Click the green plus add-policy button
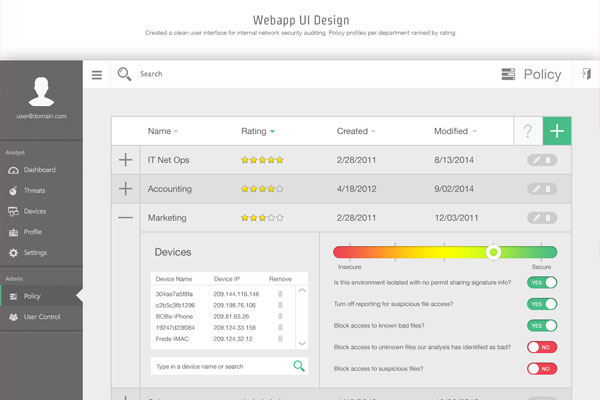 pyautogui.click(x=557, y=131)
